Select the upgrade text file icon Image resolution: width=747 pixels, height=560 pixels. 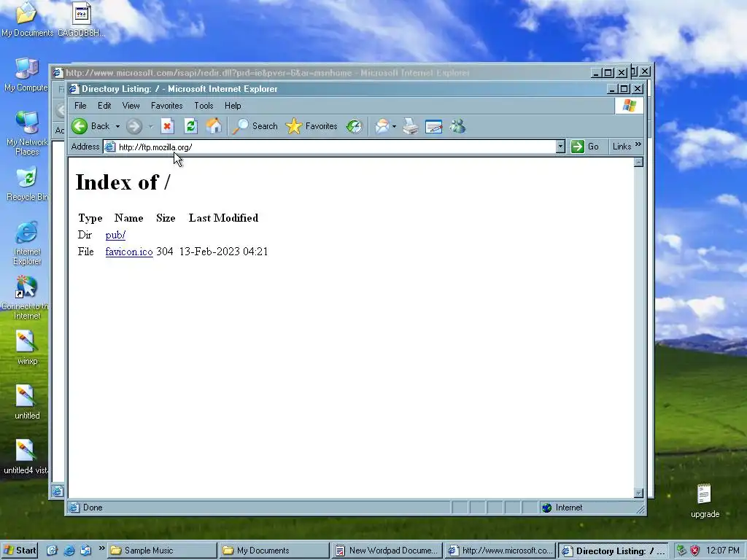click(705, 502)
